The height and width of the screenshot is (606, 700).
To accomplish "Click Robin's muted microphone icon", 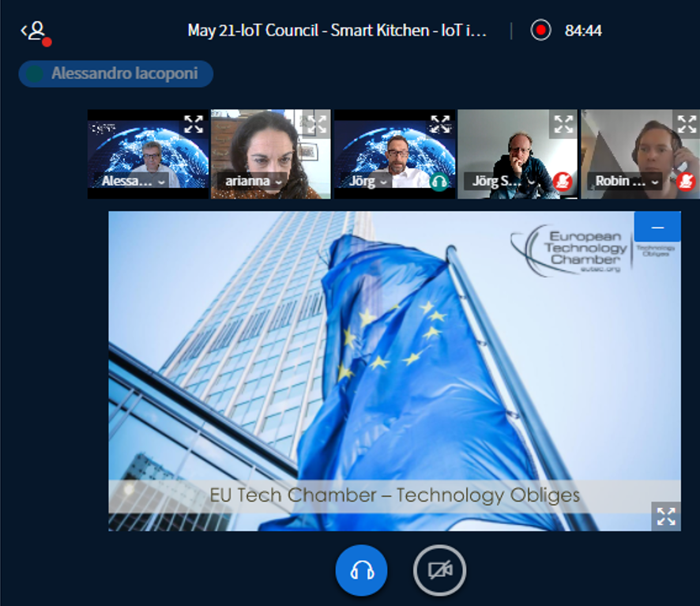I will (686, 182).
